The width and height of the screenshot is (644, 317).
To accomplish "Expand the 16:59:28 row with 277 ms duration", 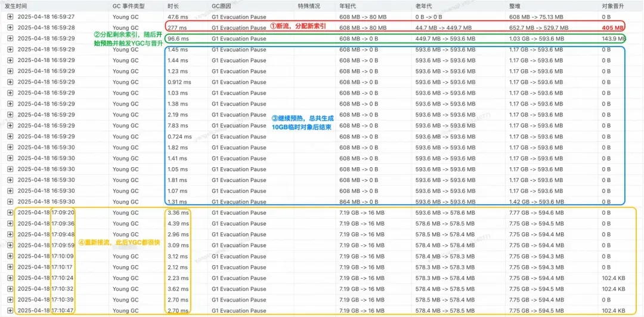I will coord(10,28).
